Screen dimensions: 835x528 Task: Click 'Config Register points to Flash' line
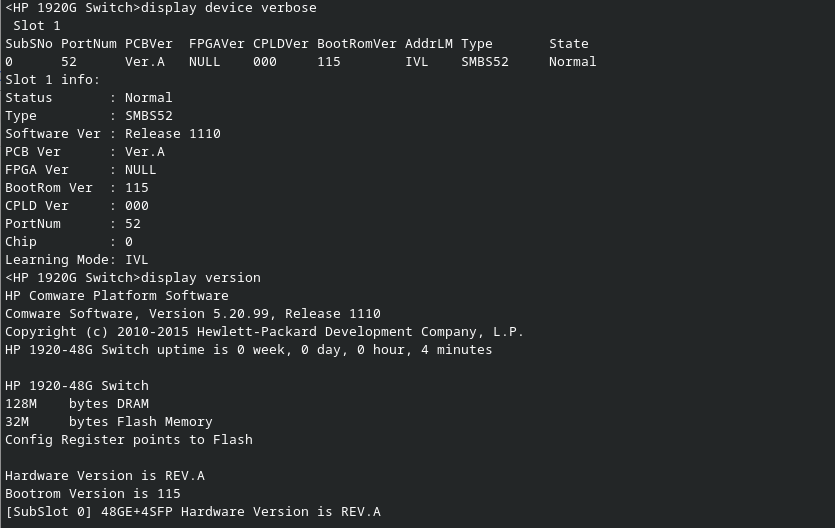click(x=129, y=440)
